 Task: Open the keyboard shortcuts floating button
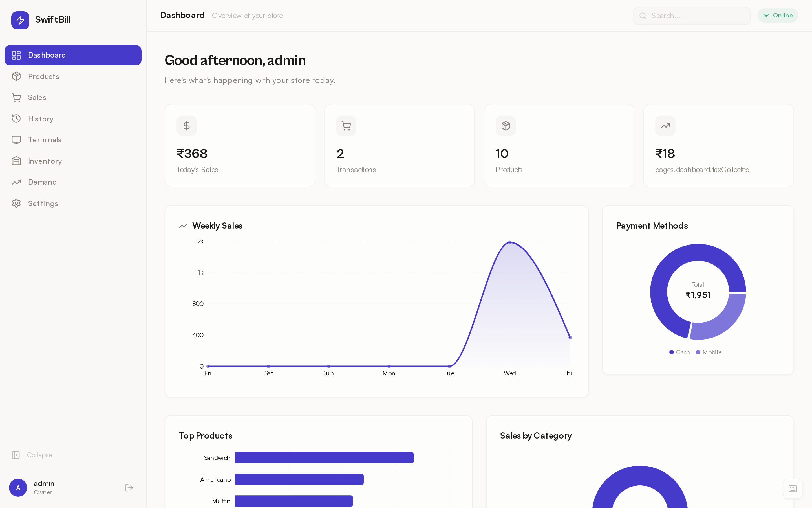[x=793, y=489]
